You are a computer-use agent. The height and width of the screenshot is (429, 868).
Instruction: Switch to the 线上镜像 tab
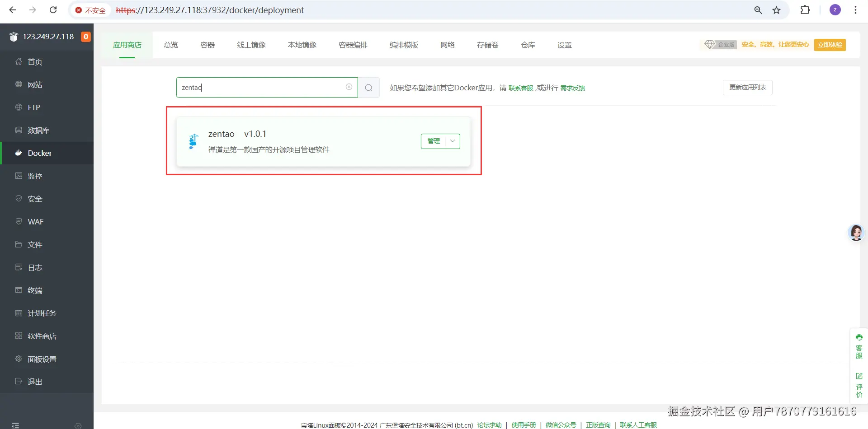(x=251, y=45)
